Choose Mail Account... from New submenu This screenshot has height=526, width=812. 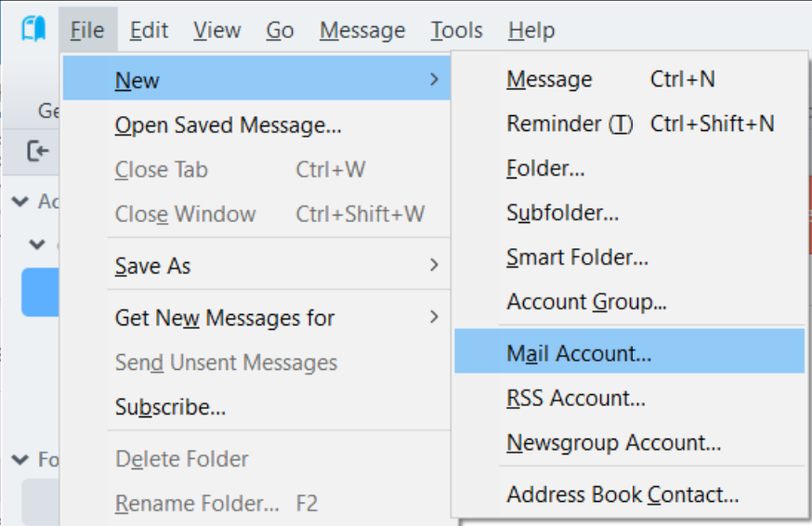[x=579, y=354]
